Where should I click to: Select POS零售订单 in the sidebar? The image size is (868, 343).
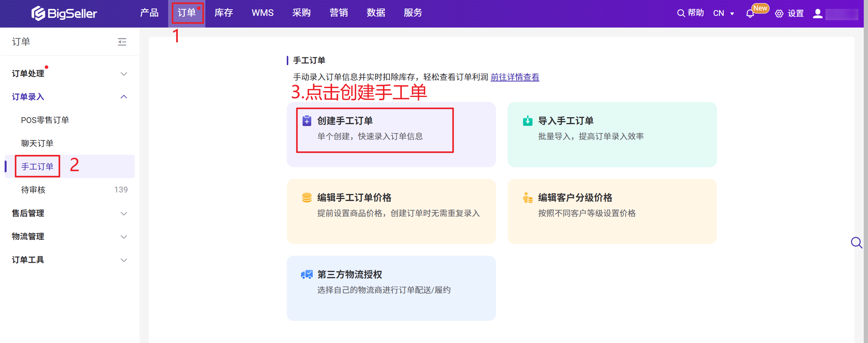[45, 120]
